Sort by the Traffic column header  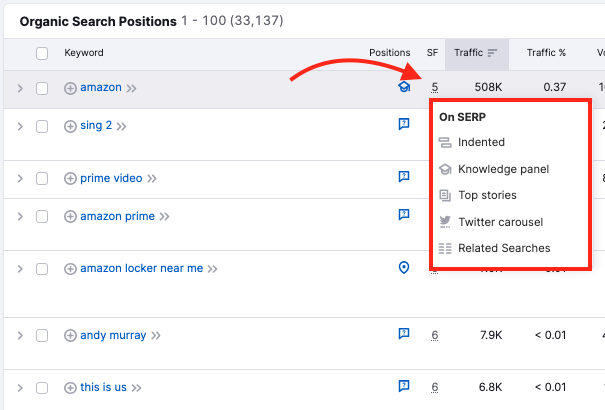click(477, 53)
